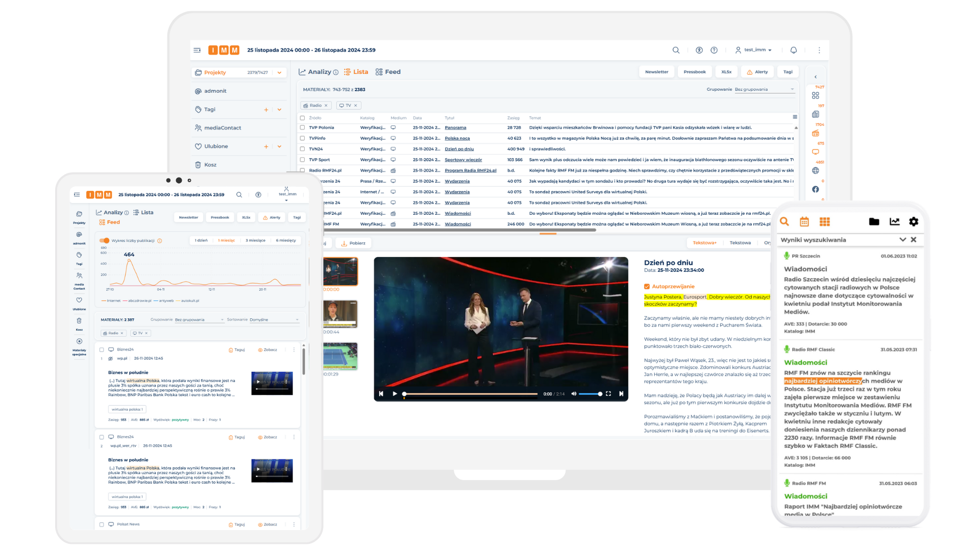Open tablet search magnifier icon
Viewport: 980px width, 551px height.
(x=239, y=195)
